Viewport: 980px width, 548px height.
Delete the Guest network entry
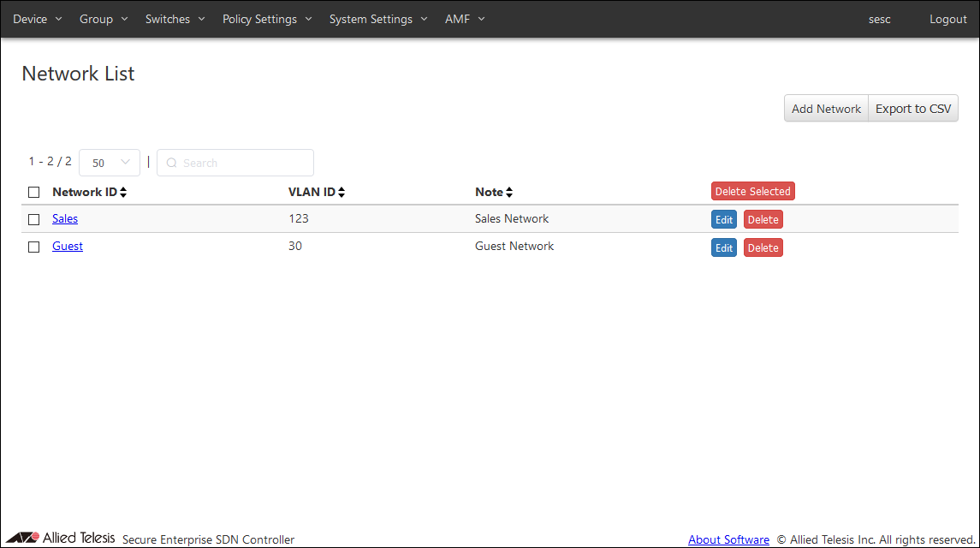click(763, 247)
